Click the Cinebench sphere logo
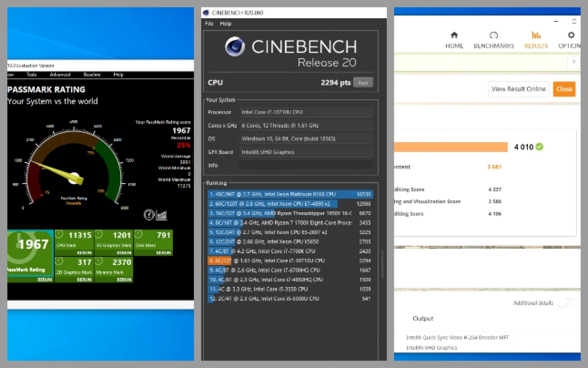This screenshot has height=368, width=588. [235, 47]
